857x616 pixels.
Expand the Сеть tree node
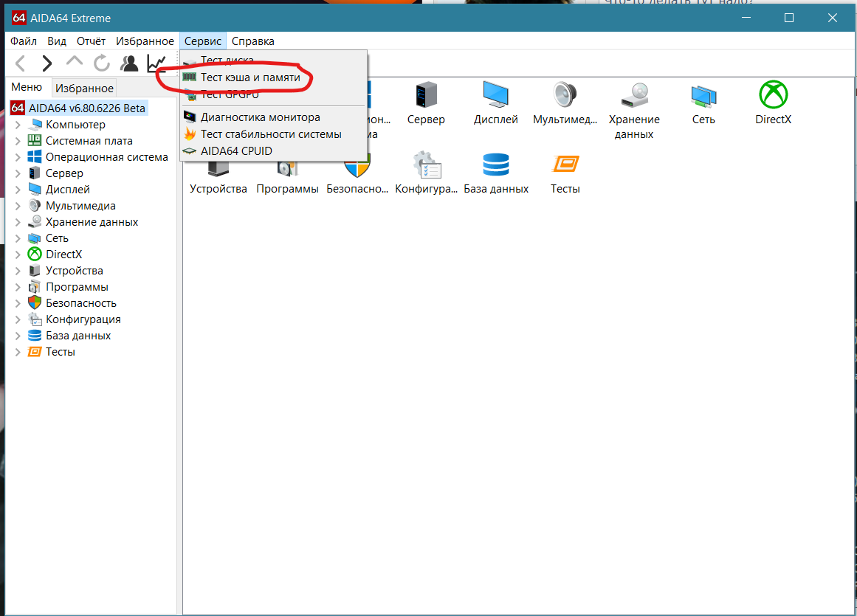pos(18,238)
